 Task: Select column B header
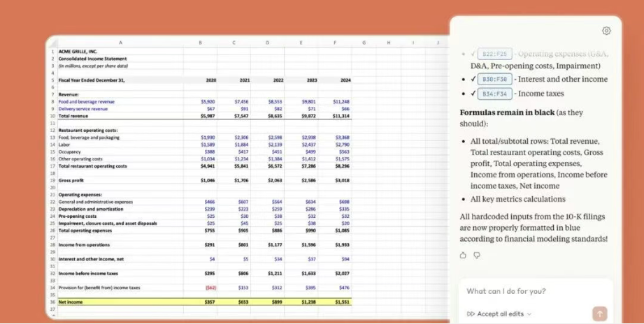(201, 42)
